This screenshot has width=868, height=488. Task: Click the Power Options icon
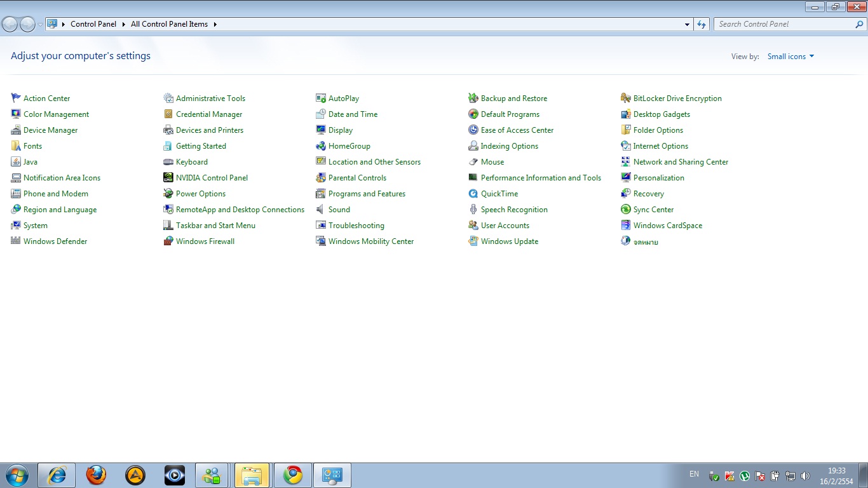pos(168,193)
